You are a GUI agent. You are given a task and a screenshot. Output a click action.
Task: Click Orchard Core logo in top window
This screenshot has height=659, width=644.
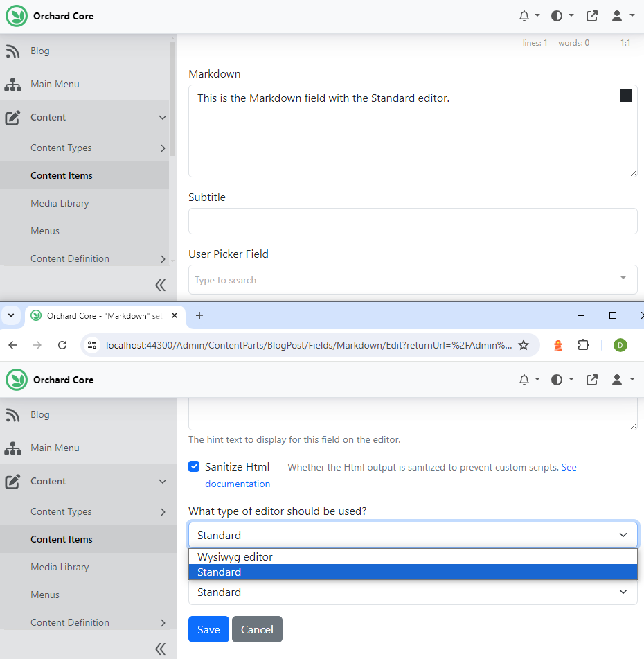(x=17, y=16)
